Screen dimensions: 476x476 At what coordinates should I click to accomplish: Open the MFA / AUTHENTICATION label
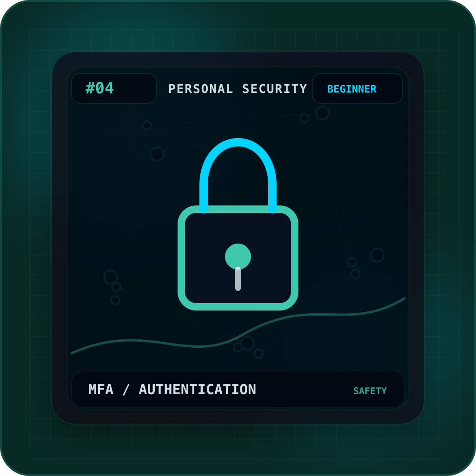click(172, 390)
